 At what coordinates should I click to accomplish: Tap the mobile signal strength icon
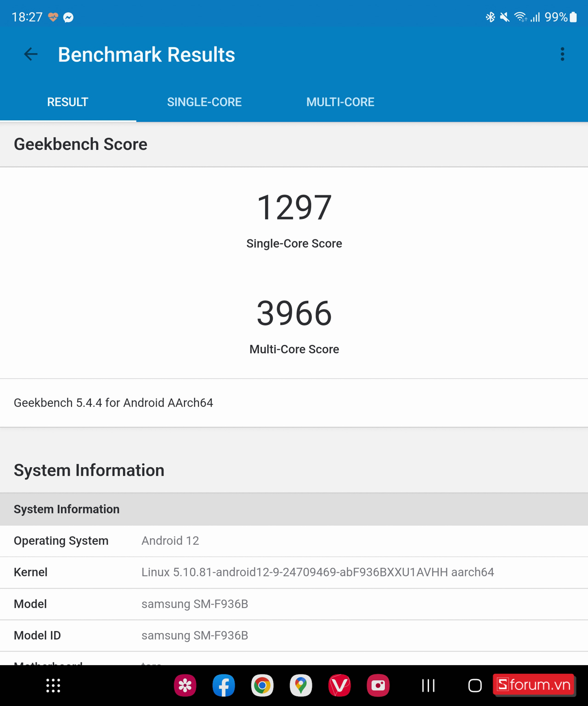[x=535, y=17]
